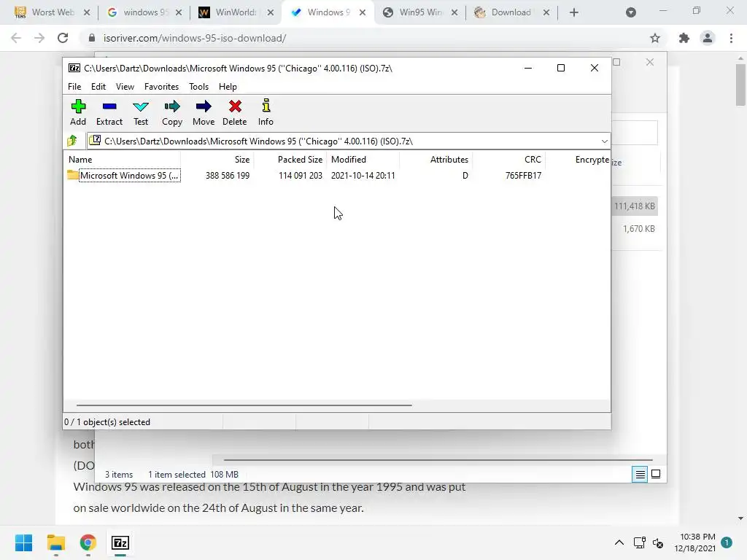Switch to the Download browser tab
The height and width of the screenshot is (560, 747).
(x=510, y=12)
